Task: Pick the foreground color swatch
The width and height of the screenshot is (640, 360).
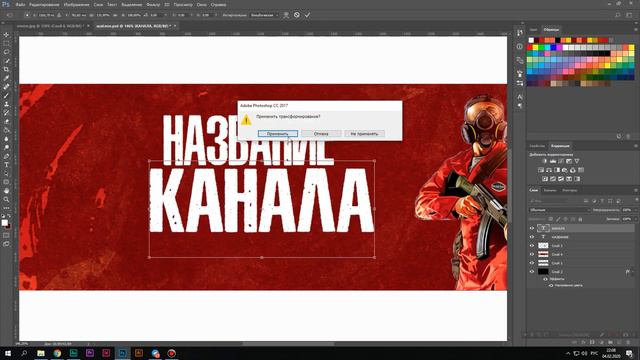Action: [x=4, y=222]
